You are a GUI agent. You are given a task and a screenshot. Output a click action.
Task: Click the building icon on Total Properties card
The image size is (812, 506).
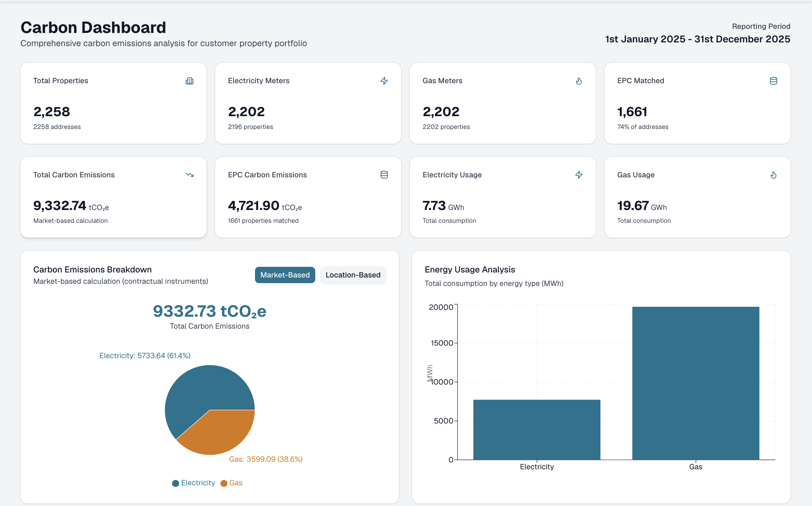(x=189, y=81)
